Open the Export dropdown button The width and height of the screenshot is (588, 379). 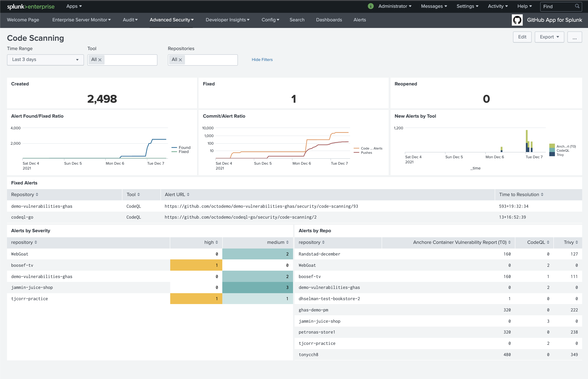tap(549, 37)
